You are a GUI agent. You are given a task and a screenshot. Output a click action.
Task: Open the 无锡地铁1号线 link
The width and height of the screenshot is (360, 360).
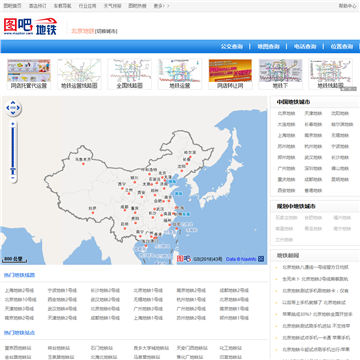[x=148, y=300]
